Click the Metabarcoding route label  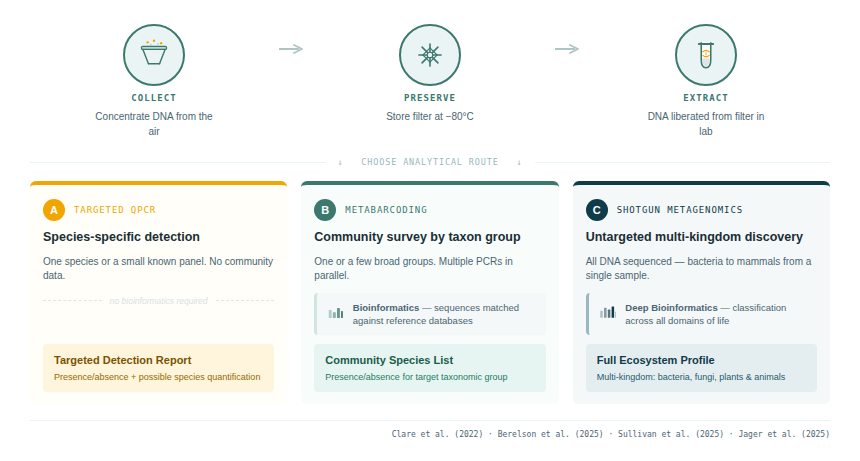(386, 210)
